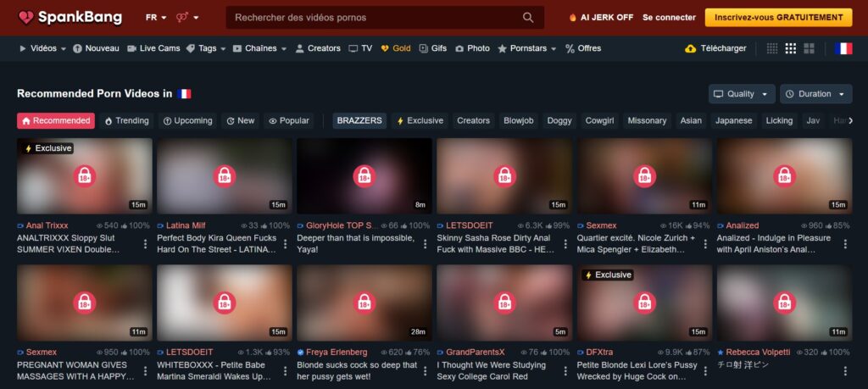The image size is (868, 389).
Task: Open the Analized video thumbnail
Action: [784, 176]
